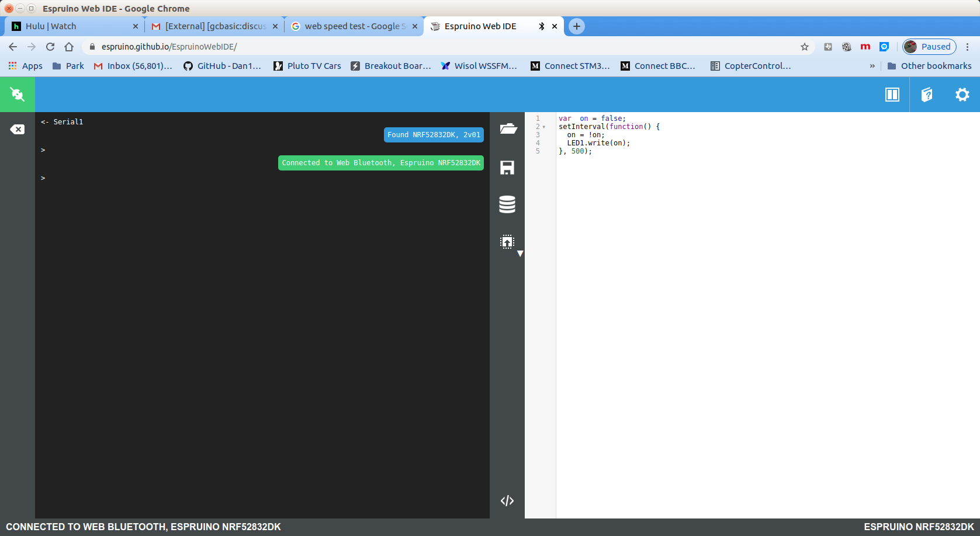Image resolution: width=980 pixels, height=536 pixels.
Task: Clear the terminal with the erase icon
Action: 18,129
